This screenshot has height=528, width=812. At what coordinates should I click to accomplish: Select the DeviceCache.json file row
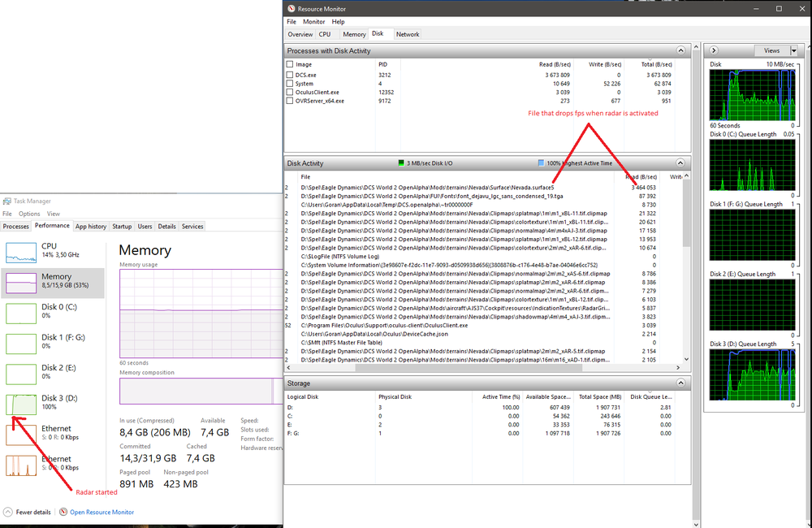pos(483,334)
